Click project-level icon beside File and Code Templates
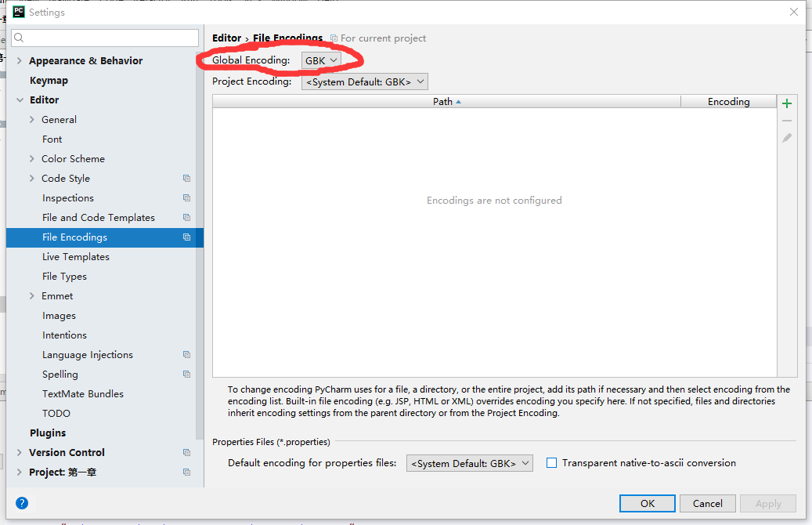Viewport: 812px width, 525px height. point(186,218)
